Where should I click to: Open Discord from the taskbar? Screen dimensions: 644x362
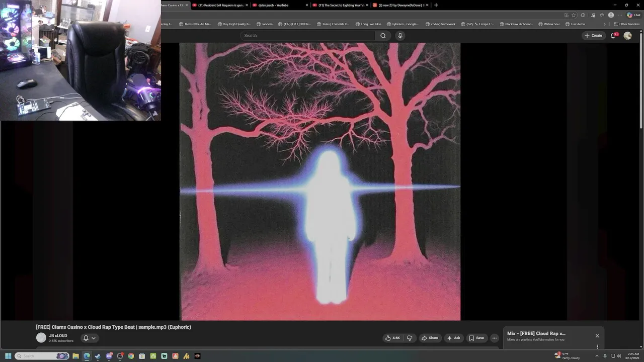(x=109, y=356)
